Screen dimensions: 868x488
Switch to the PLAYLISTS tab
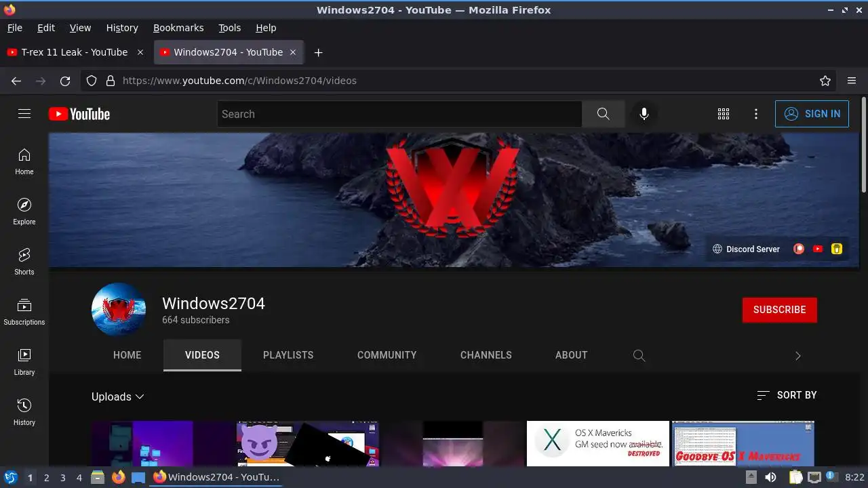tap(288, 355)
